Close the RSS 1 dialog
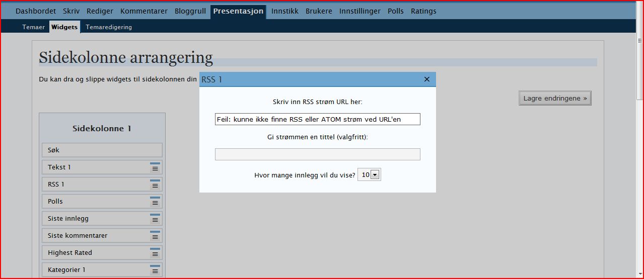 pyautogui.click(x=427, y=79)
